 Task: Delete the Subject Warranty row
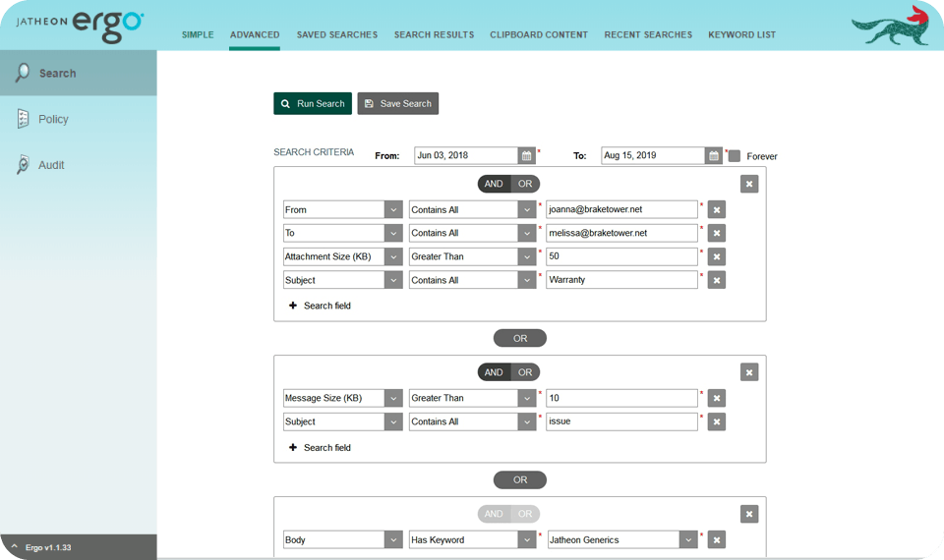tap(717, 280)
